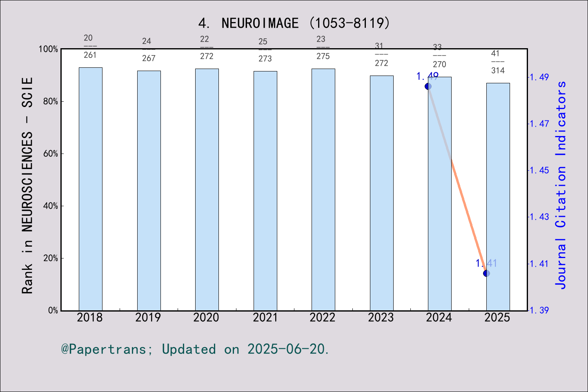The width and height of the screenshot is (588, 392).
Task: Click the 20/261 rank label above 2018
Action: 90,46
